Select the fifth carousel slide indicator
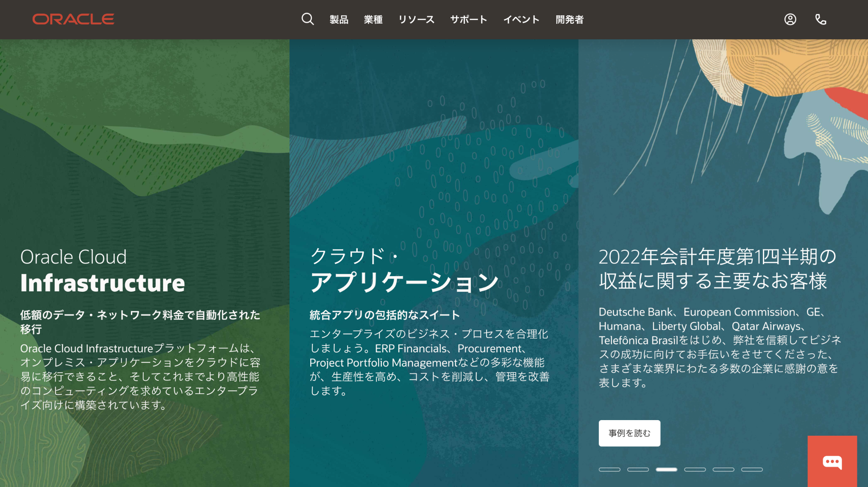The height and width of the screenshot is (487, 868). coord(723,469)
